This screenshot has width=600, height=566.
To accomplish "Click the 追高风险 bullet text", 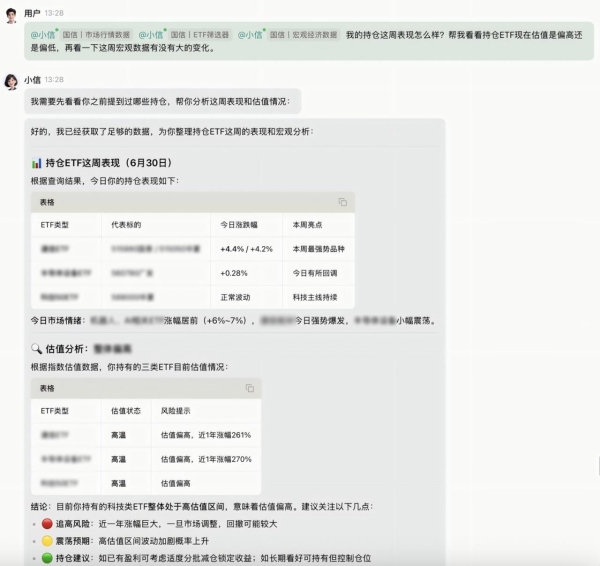I will (x=166, y=524).
